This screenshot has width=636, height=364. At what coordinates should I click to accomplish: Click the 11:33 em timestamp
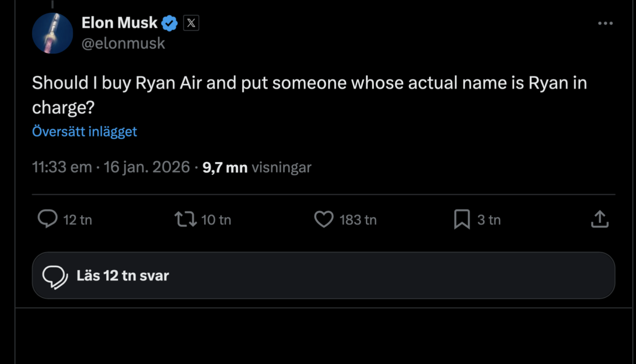pos(62,167)
